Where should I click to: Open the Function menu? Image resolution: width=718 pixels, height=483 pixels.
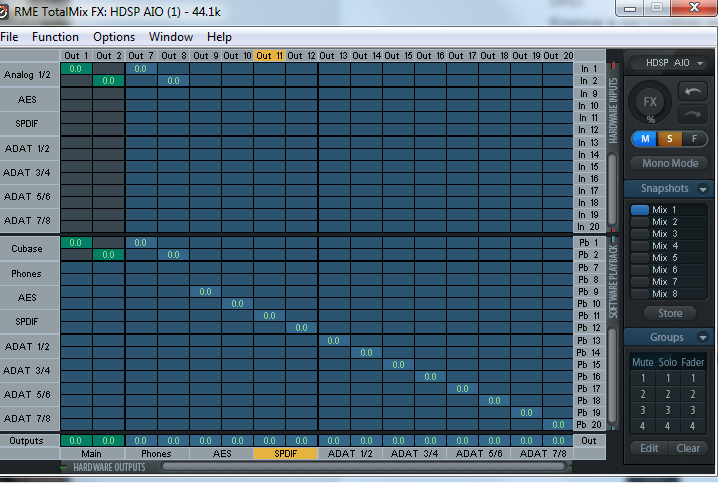[x=55, y=37]
